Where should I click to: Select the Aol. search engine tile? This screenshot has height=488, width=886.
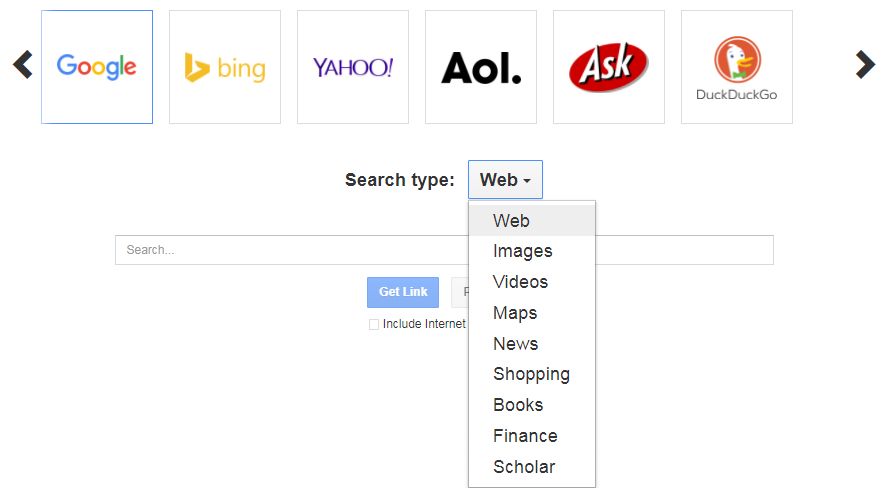click(x=481, y=67)
